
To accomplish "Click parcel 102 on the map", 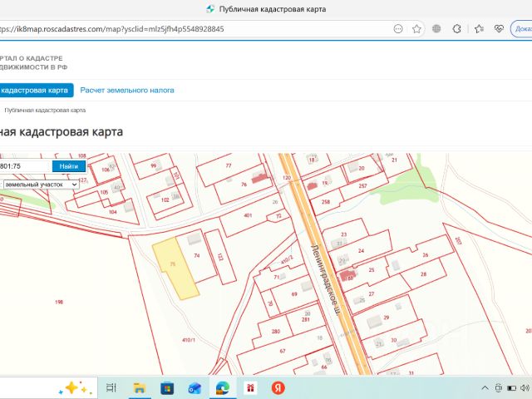I will (165, 199).
